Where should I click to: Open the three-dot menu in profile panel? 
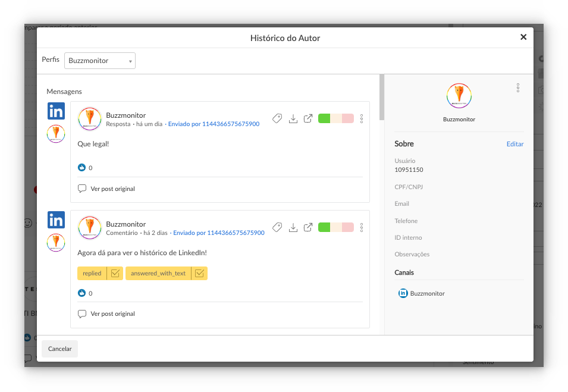[x=518, y=88]
